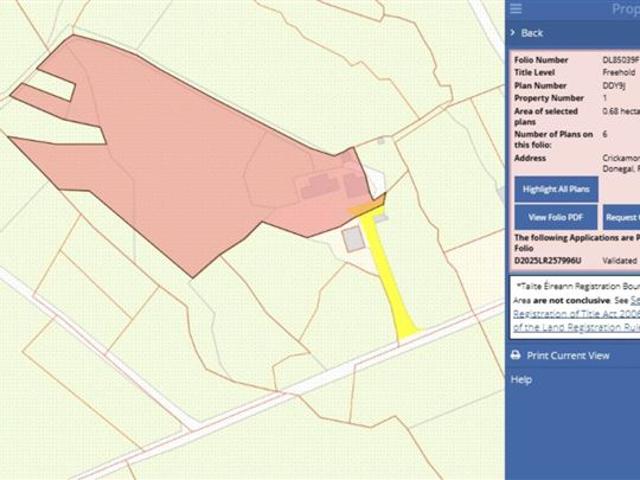Image resolution: width=640 pixels, height=480 pixels.
Task: Follow the Registration of Title Act 2006 link
Action: [576, 314]
